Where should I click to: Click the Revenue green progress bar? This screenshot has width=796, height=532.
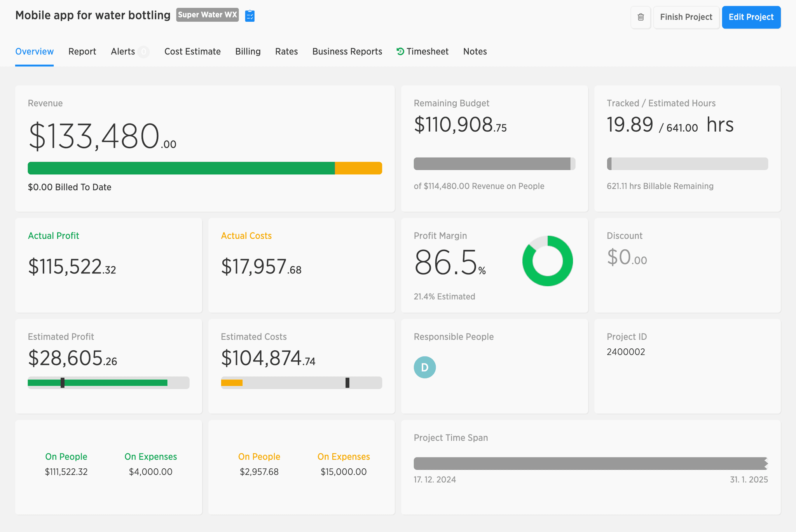point(182,168)
